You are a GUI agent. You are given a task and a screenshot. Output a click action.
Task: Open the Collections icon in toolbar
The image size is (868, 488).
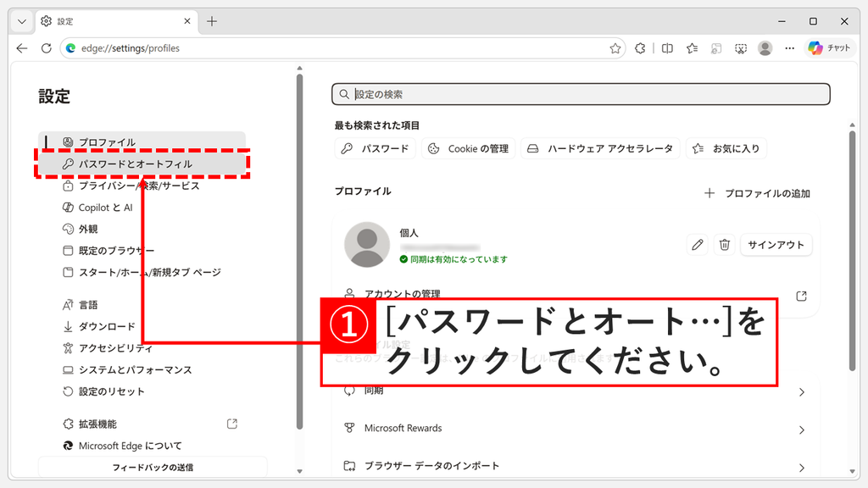pos(716,48)
